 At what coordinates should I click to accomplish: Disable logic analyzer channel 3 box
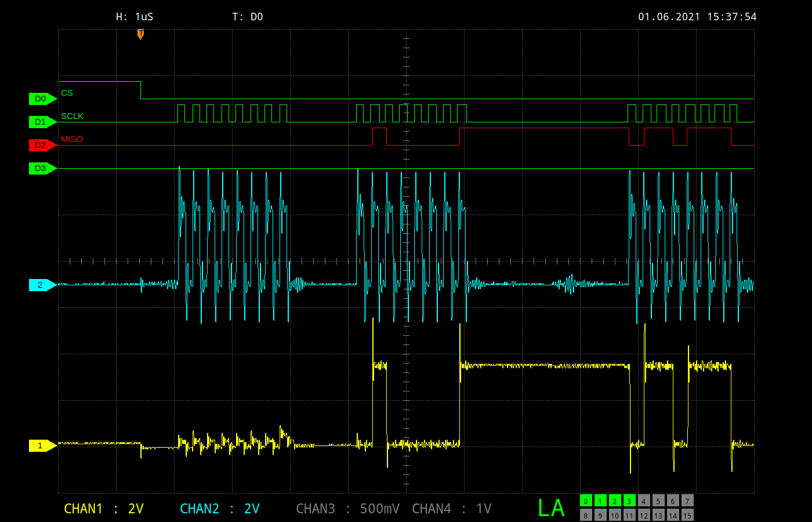(629, 501)
